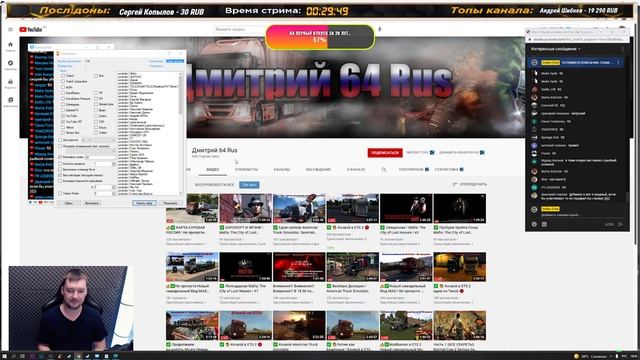Switch to the Обсуждение tab
Viewport: 640px width, 360px height.
(x=318, y=169)
